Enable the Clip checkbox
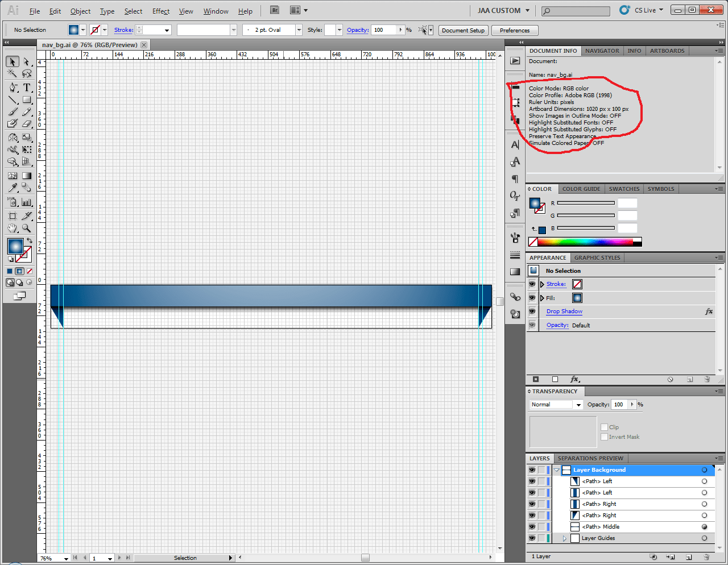This screenshot has height=565, width=728. tap(604, 427)
